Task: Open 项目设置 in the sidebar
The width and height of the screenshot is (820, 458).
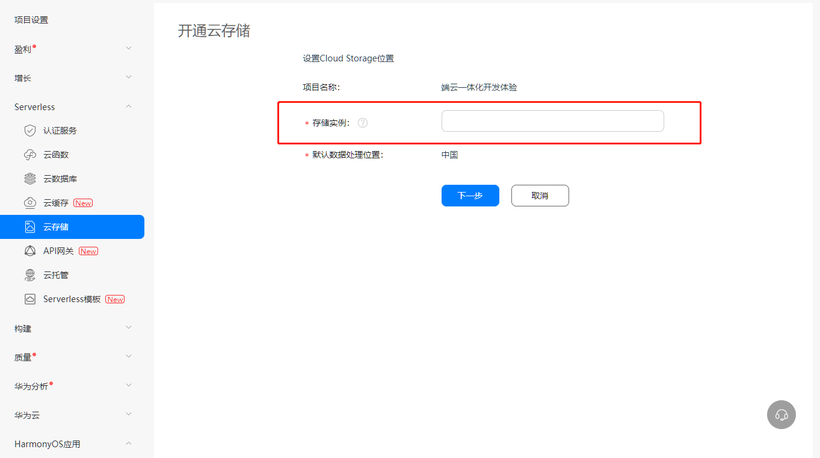Action: point(31,20)
